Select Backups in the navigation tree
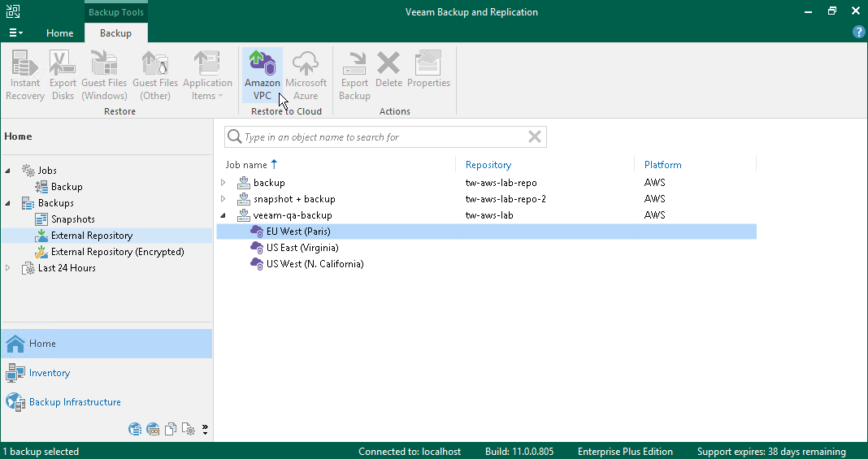 [55, 203]
